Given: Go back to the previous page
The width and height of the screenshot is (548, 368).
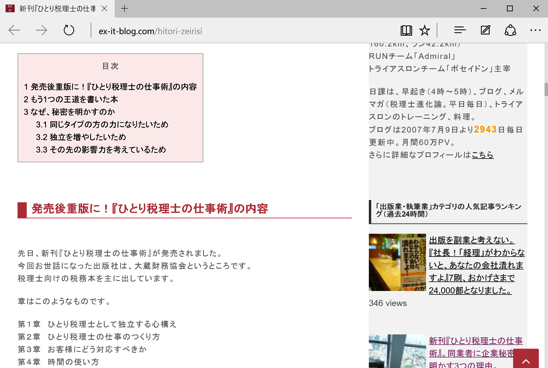Looking at the screenshot, I should [x=14, y=30].
